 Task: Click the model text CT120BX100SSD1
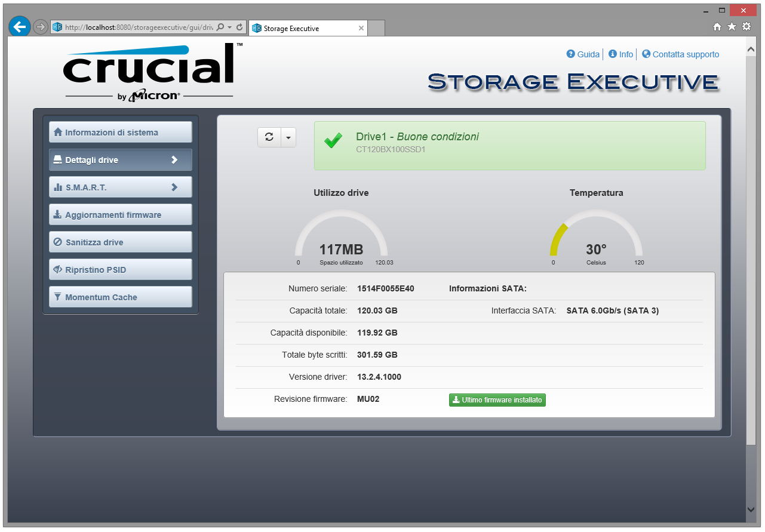coord(391,150)
